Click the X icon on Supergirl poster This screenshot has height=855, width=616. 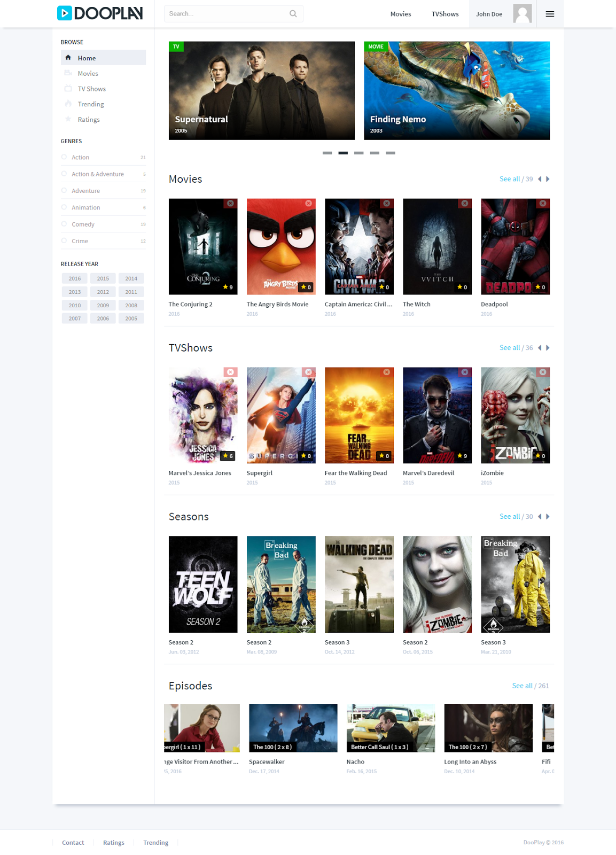[308, 372]
